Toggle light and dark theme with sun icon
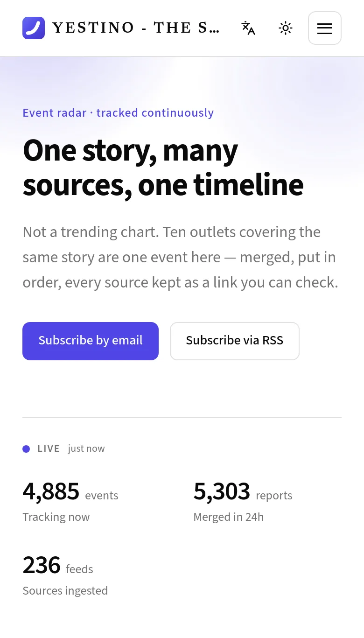 [x=286, y=28]
